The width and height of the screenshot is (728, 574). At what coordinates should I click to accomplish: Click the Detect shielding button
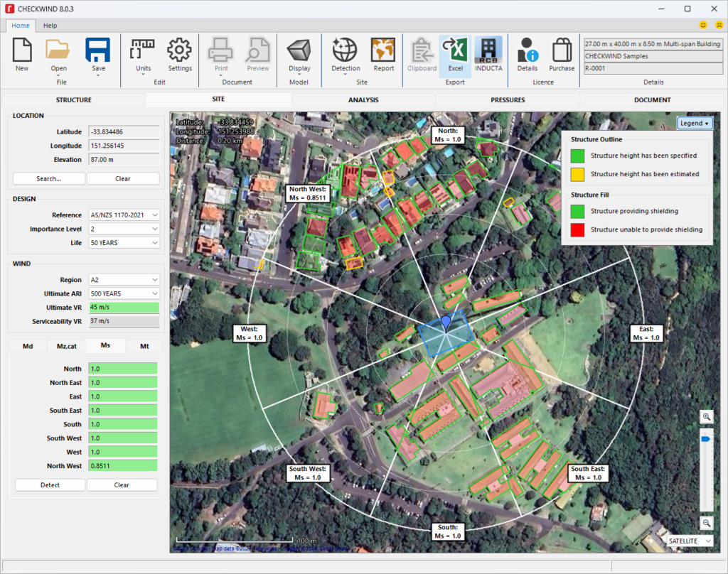click(50, 485)
